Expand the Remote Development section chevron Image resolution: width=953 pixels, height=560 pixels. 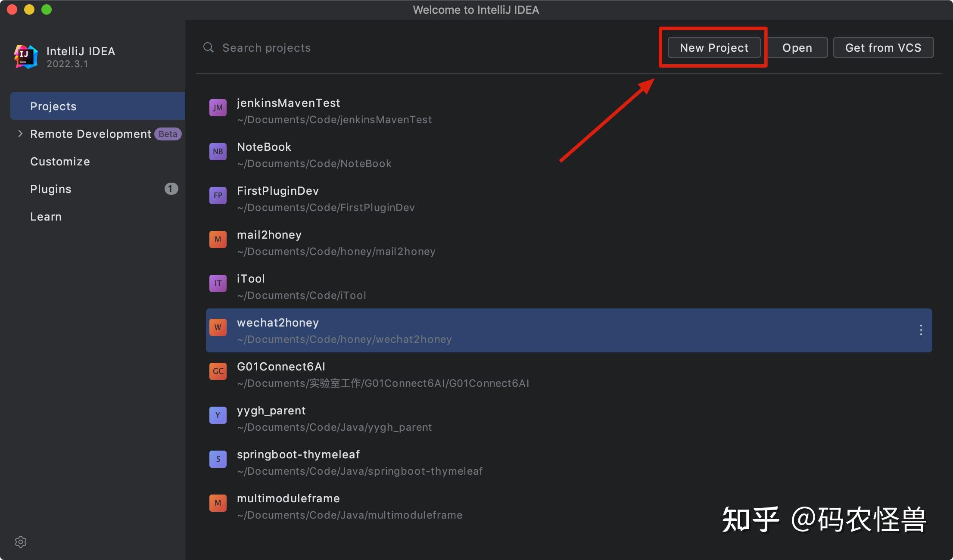coord(20,134)
